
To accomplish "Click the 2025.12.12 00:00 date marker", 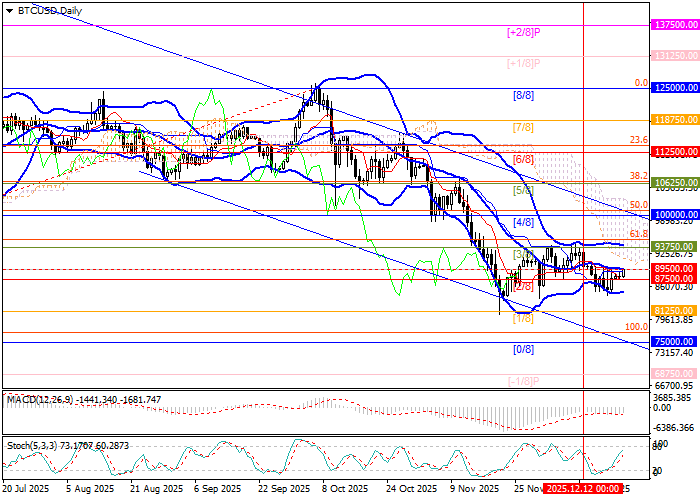I will (x=582, y=489).
